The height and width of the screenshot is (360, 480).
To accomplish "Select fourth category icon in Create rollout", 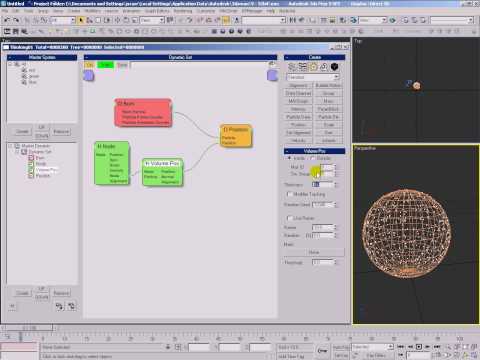I will point(324,67).
